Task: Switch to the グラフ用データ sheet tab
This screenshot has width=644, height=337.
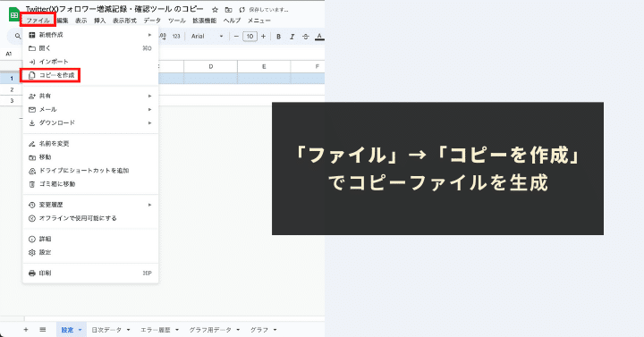Action: point(210,330)
